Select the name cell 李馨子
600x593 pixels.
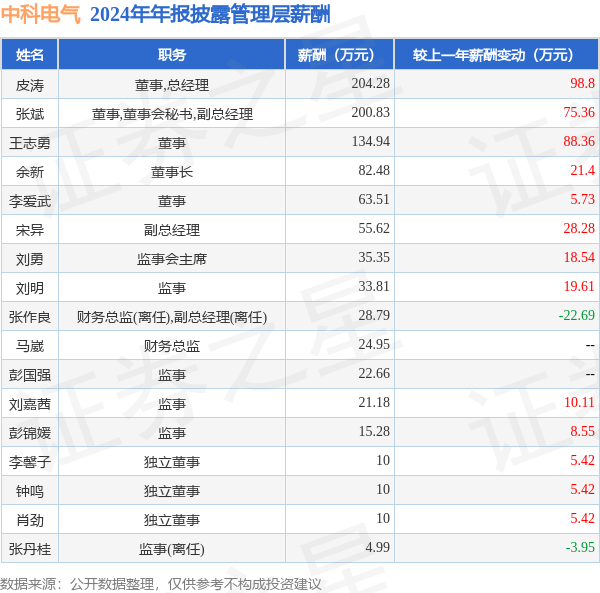coord(30,462)
